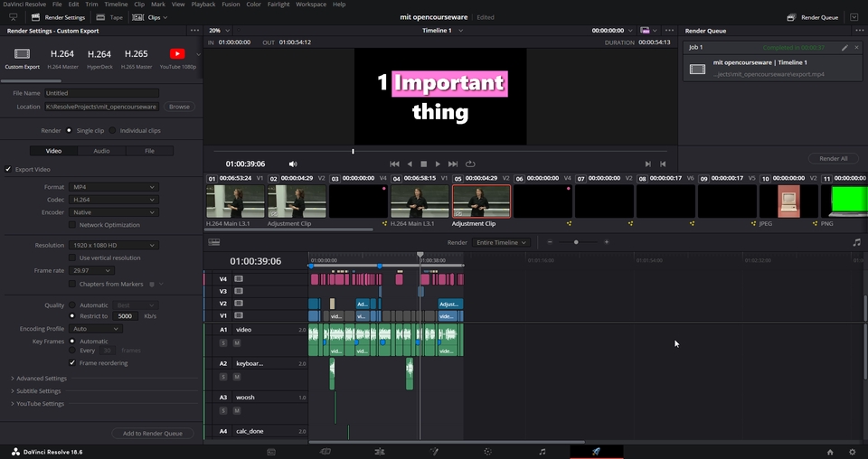
Task: Open the Fairlight page music note icon
Action: point(542,452)
